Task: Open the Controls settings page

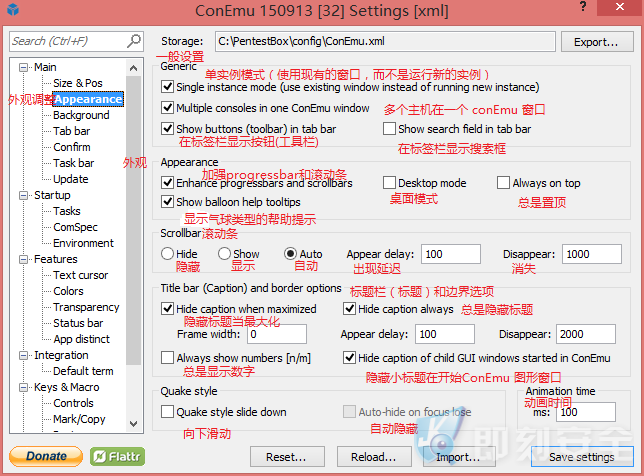Action: pos(74,403)
